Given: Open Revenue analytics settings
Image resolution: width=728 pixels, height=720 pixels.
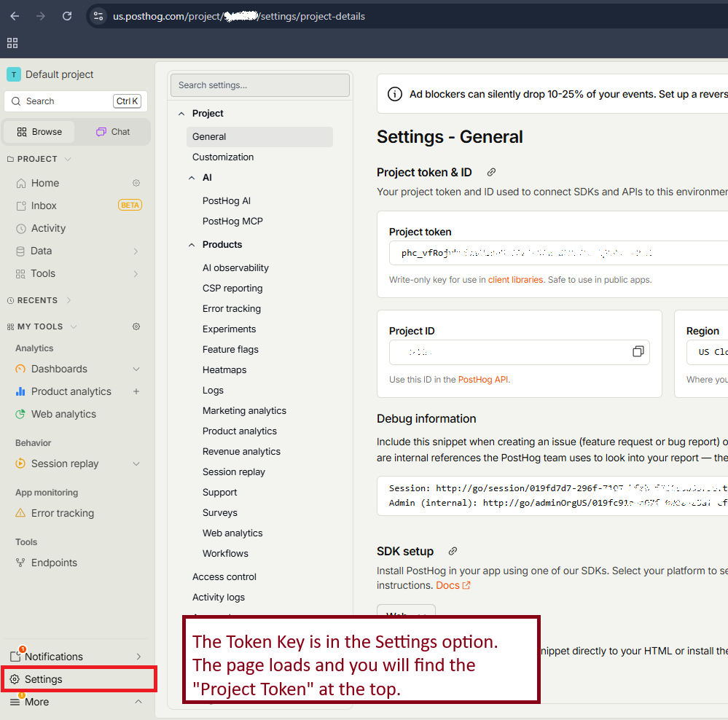Looking at the screenshot, I should point(241,452).
